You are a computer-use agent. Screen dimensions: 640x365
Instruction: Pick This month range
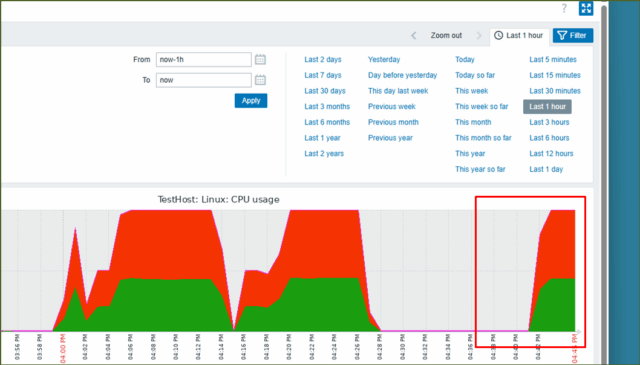point(473,122)
